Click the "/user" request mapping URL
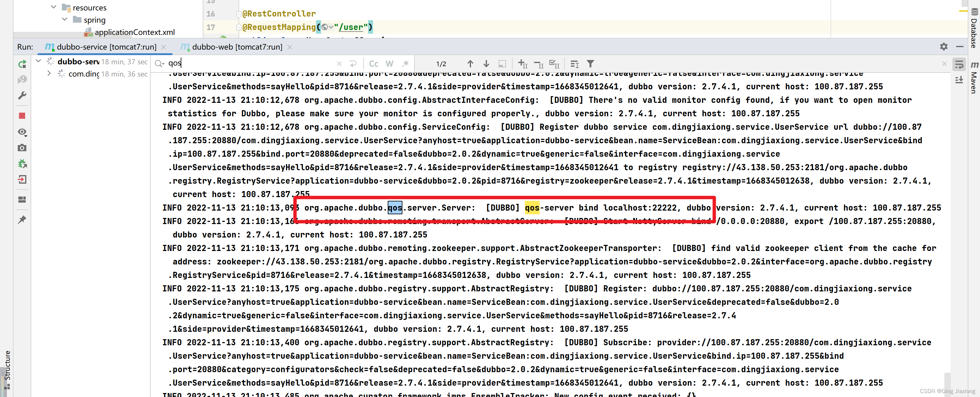The image size is (980, 397). [350, 27]
